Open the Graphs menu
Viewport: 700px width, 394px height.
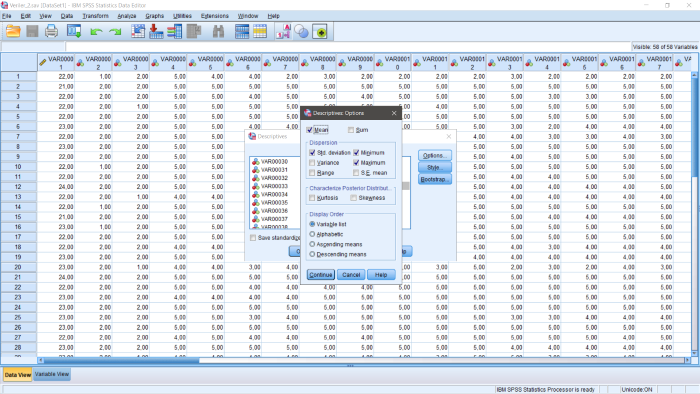[154, 16]
